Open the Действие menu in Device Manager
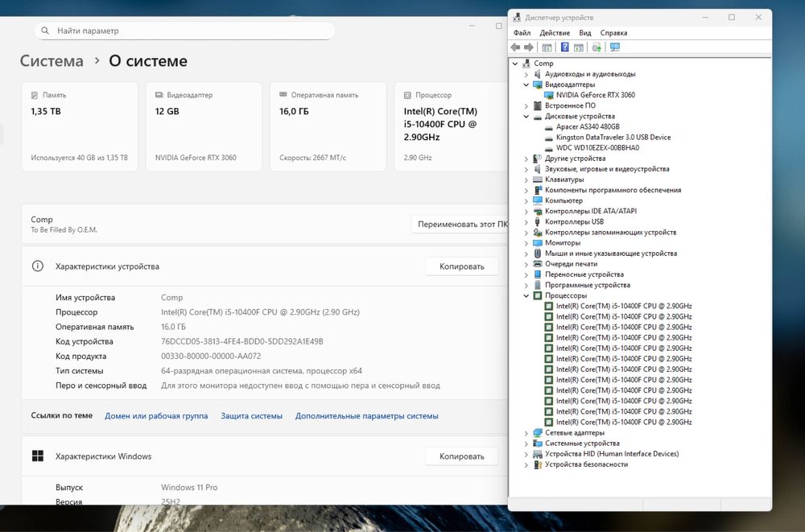Viewport: 805px width, 532px height. click(555, 33)
